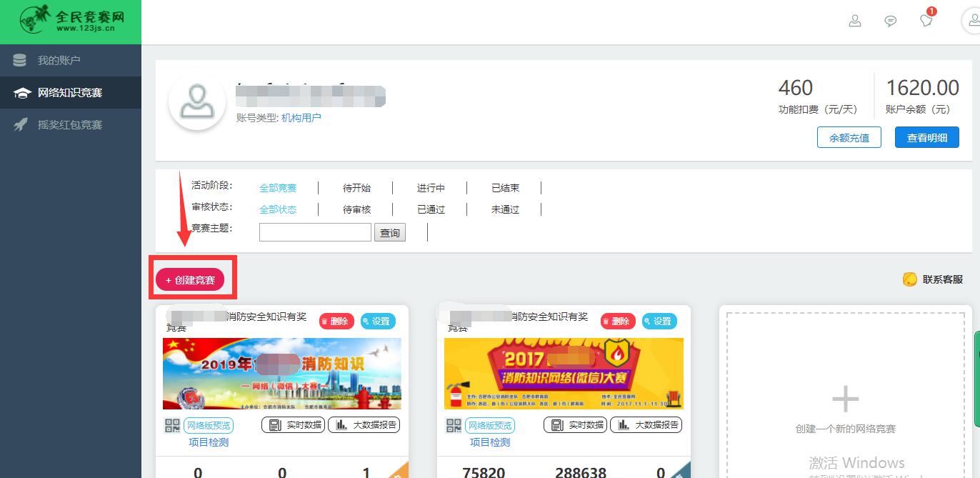Click the QR code icon in the 2017 card
The height and width of the screenshot is (478, 980).
tap(454, 426)
